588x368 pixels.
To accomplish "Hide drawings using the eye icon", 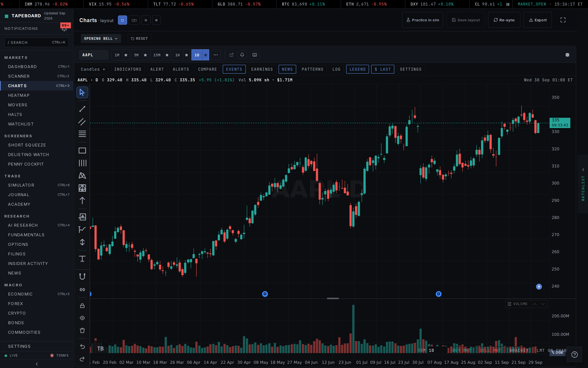I will [x=82, y=318].
